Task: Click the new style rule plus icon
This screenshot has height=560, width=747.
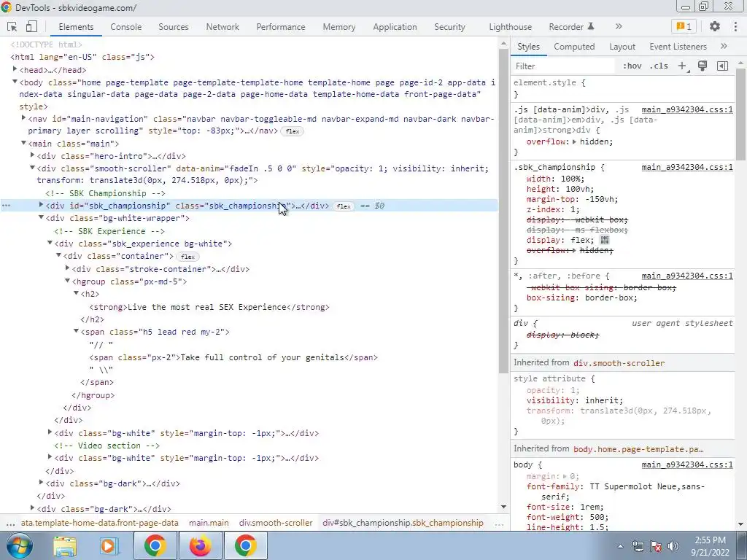Action: coord(682,66)
